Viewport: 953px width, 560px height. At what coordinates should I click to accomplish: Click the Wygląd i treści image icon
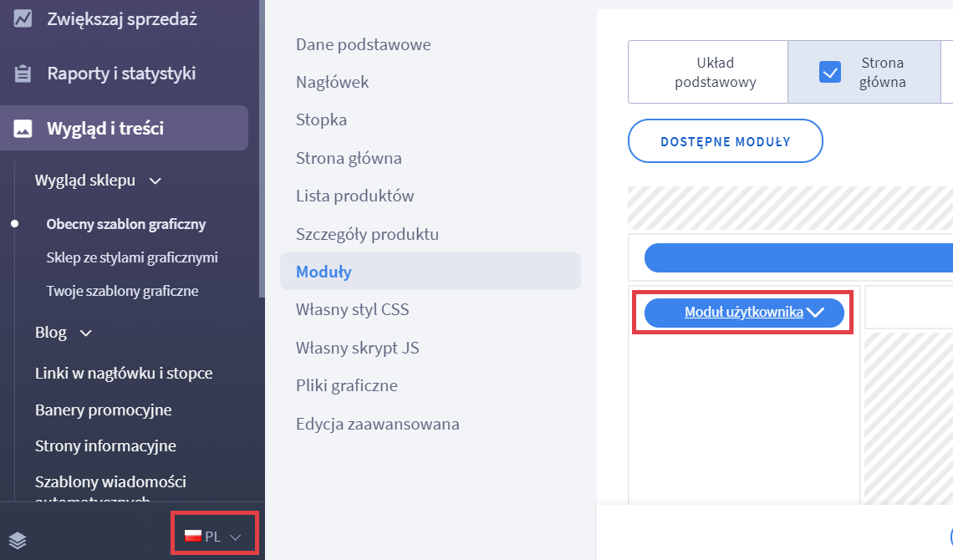pos(23,129)
